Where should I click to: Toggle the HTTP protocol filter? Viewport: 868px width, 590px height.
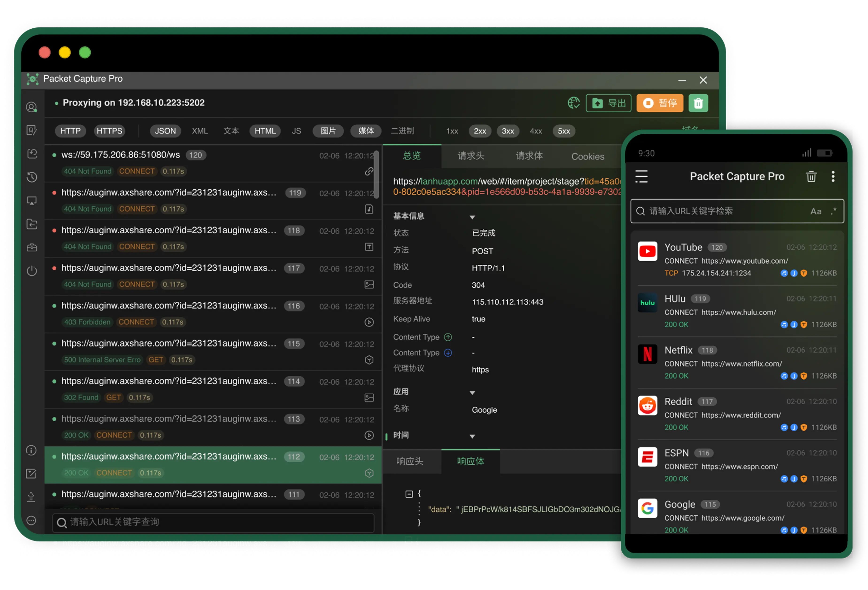coord(71,131)
